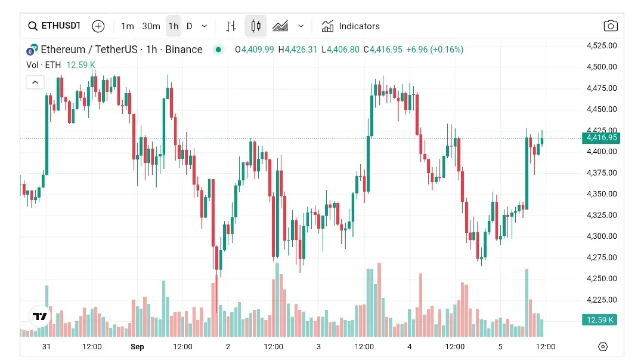Select the 1h timeframe button
Viewport: 644px width, 360px height.
pos(174,26)
